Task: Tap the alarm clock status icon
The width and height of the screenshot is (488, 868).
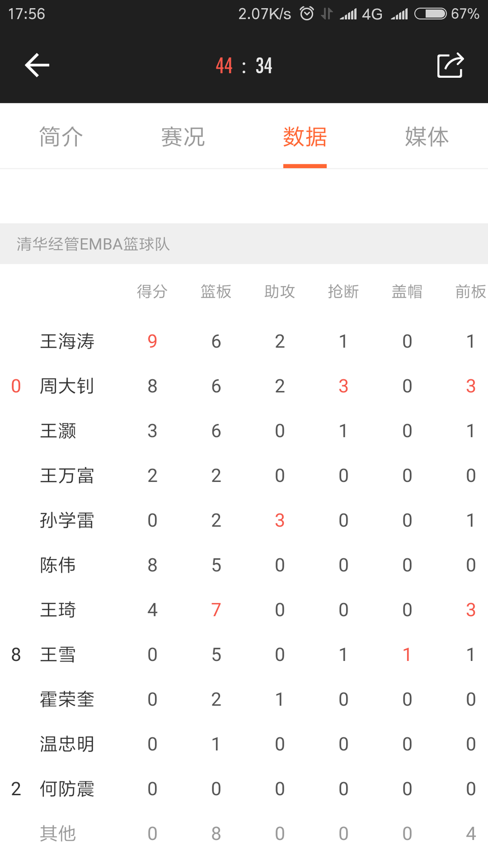Action: (307, 13)
